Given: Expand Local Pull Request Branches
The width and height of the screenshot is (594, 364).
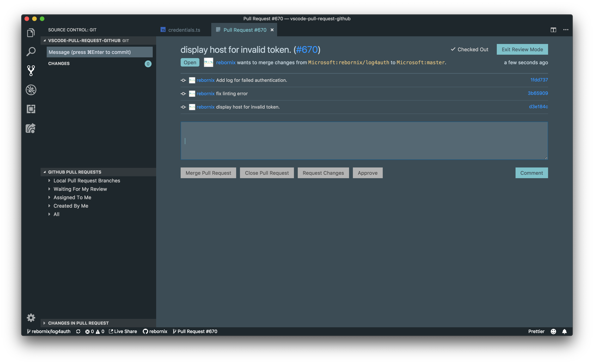Looking at the screenshot, I should [86, 181].
